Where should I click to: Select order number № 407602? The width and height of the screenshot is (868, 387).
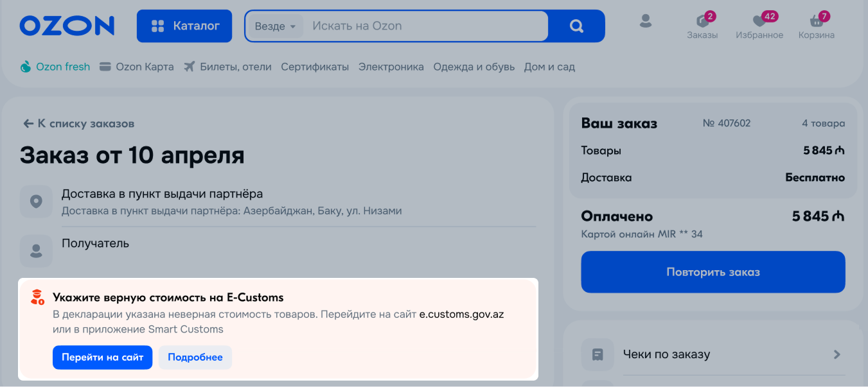point(727,123)
